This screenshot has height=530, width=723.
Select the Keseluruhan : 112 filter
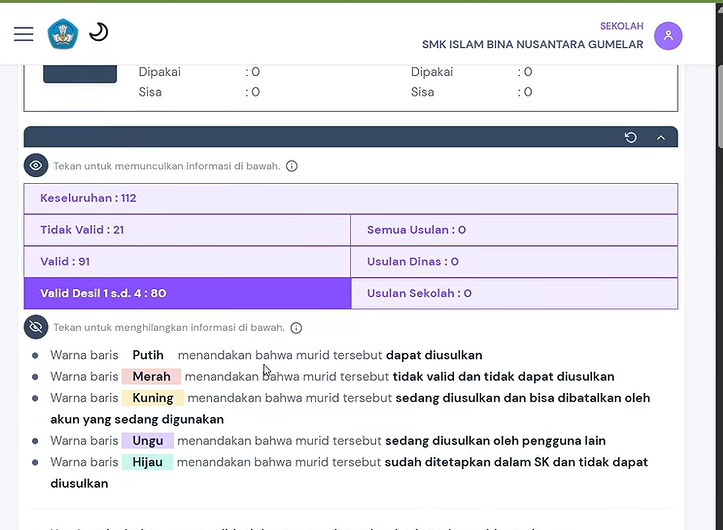pyautogui.click(x=350, y=198)
